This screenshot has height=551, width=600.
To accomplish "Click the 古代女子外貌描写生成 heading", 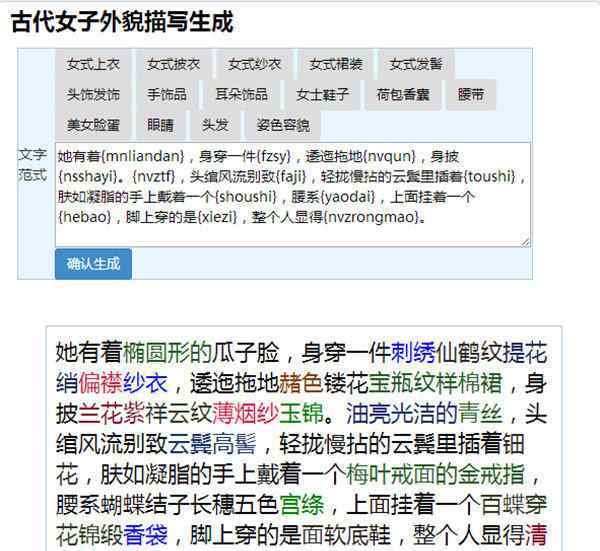I will (x=122, y=22).
